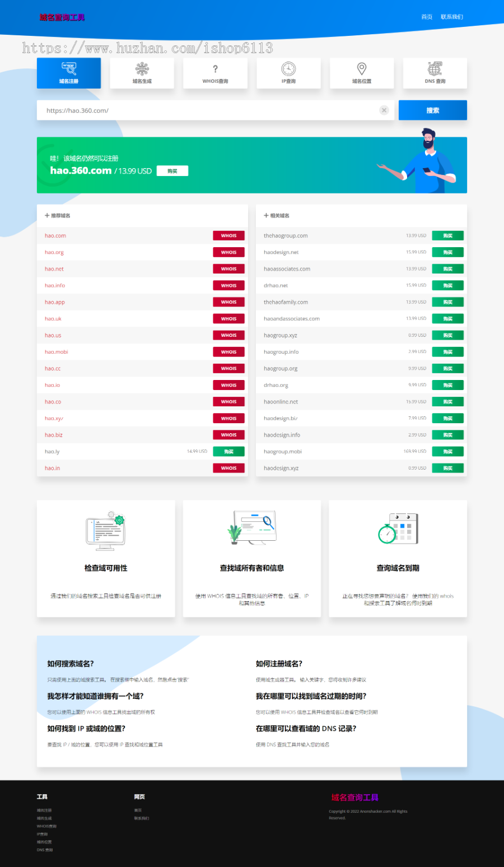This screenshot has height=867, width=504.
Task: Buy haogroup.mobi with 购买 button
Action: click(x=447, y=452)
